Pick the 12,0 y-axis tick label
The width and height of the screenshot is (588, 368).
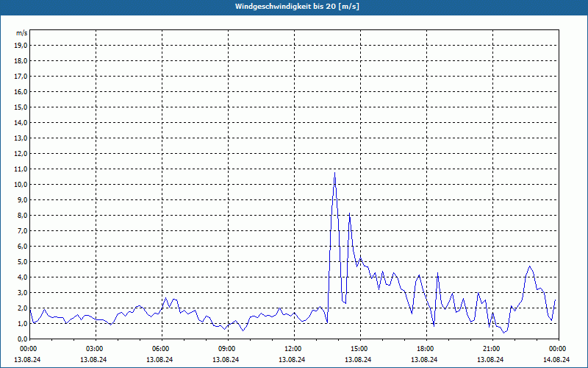[21, 154]
